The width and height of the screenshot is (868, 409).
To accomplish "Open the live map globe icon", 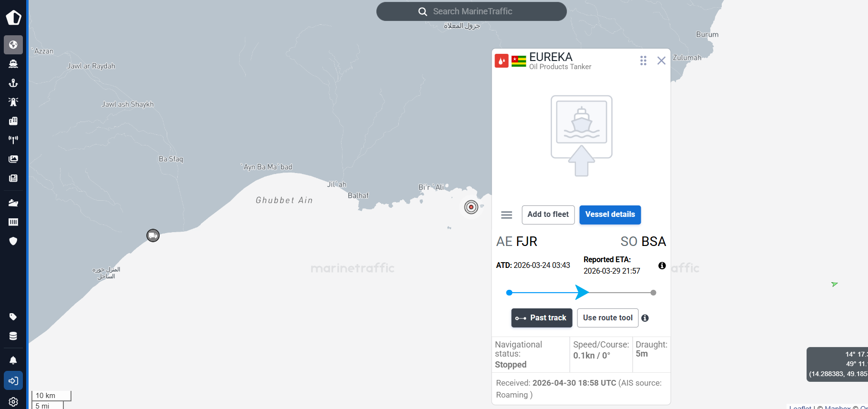I will pos(13,45).
